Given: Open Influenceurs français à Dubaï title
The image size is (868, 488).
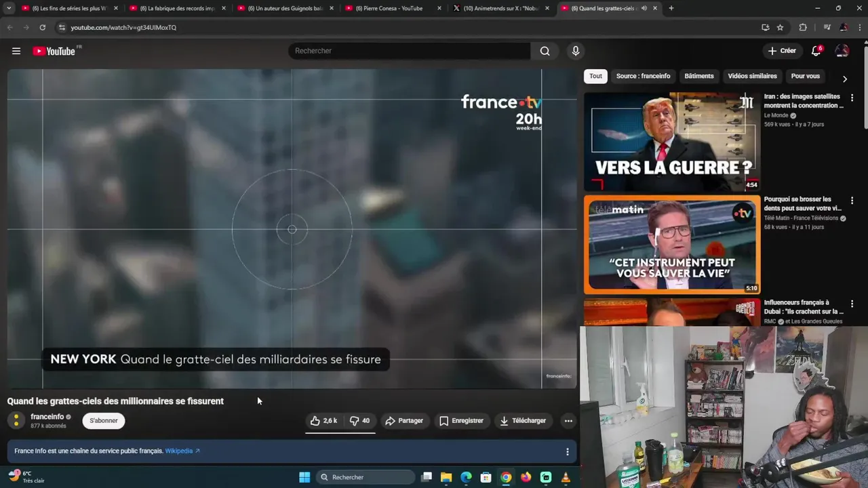Looking at the screenshot, I should pyautogui.click(x=804, y=307).
